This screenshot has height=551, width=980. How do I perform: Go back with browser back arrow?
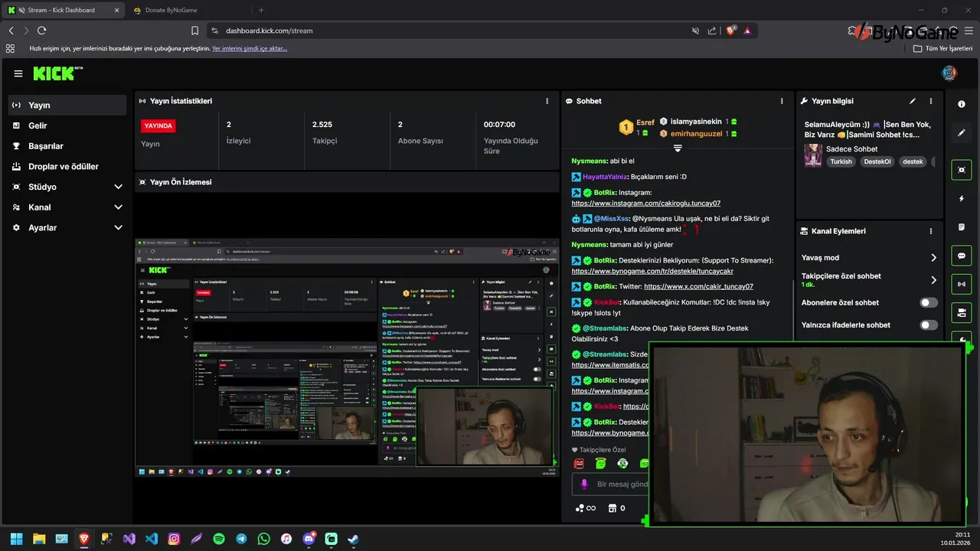click(x=11, y=31)
